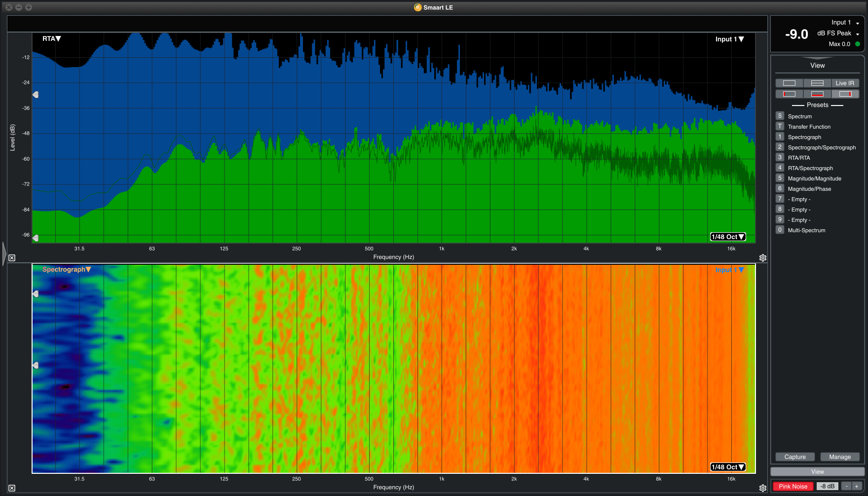Open the meter Input 1 source dropdown
This screenshot has width=868, height=496.
[845, 23]
